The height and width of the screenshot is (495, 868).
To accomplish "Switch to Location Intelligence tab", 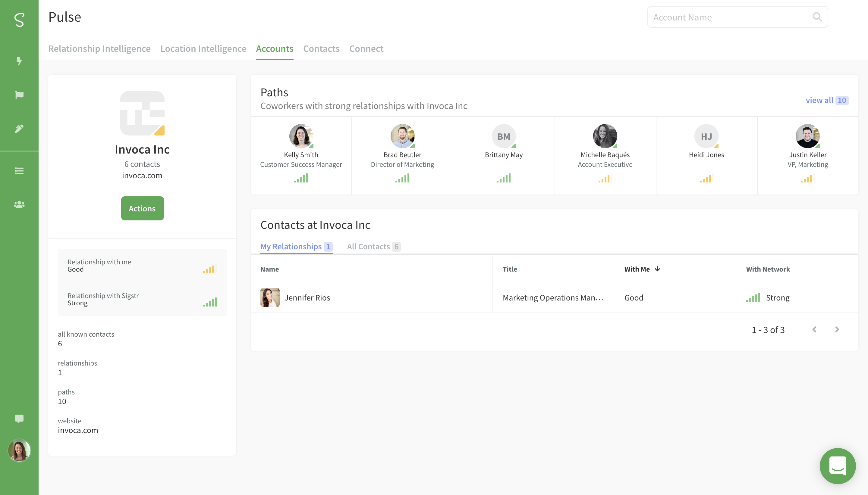I will [x=203, y=48].
